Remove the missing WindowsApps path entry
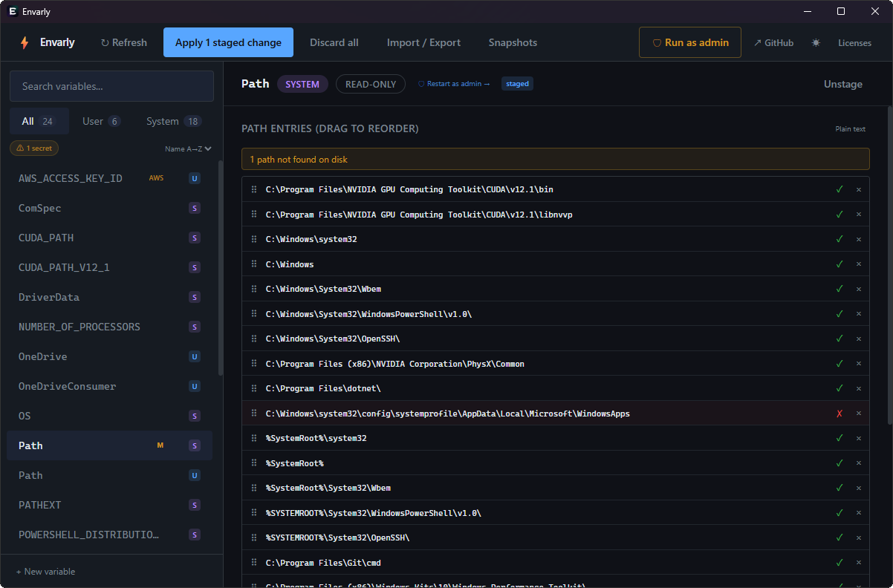The width and height of the screenshot is (893, 588). coord(859,414)
